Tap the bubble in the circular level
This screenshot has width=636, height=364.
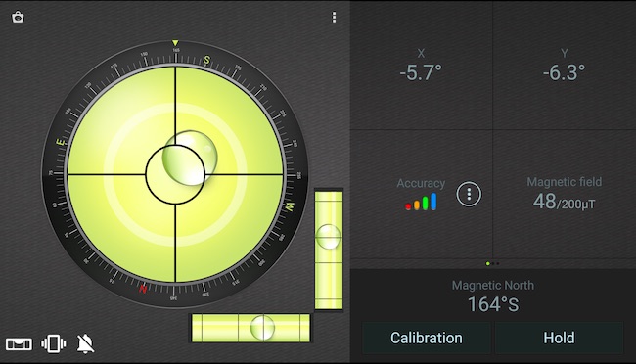pos(190,158)
